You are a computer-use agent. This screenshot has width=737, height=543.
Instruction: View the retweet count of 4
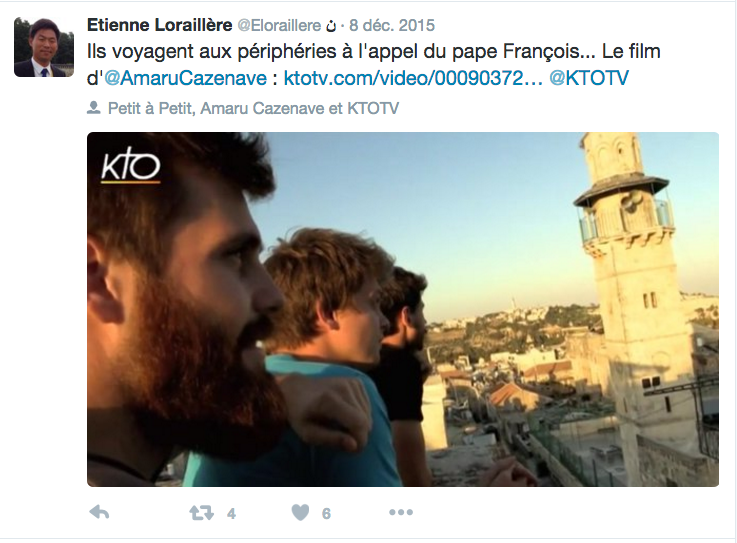231,514
